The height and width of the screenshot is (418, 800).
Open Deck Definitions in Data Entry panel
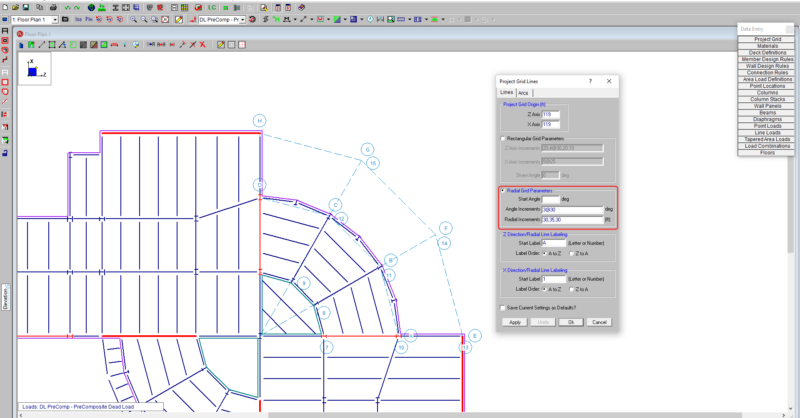767,51
